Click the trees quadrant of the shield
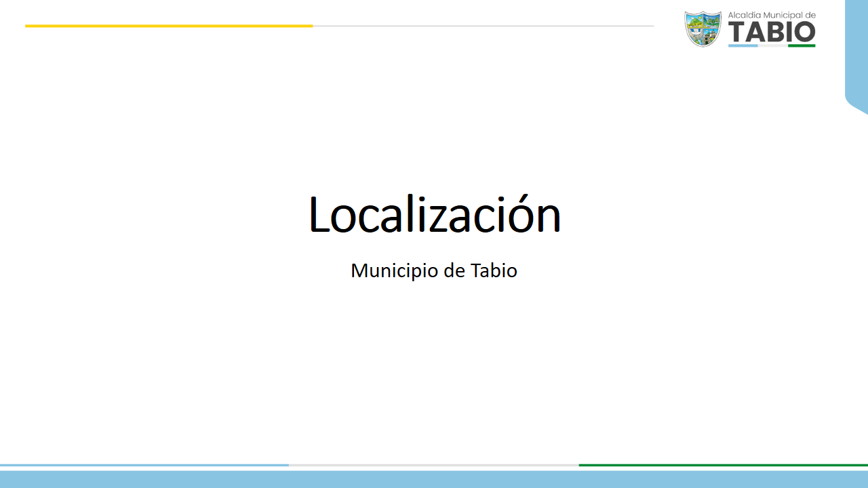The image size is (868, 488). coord(711,22)
